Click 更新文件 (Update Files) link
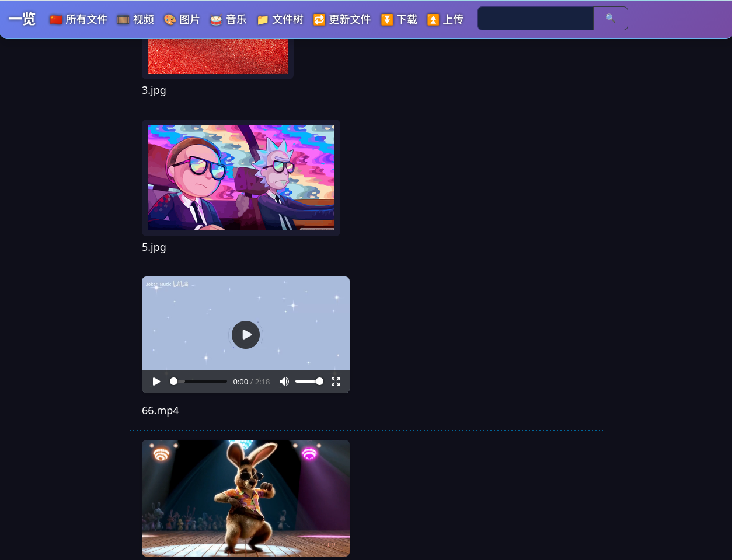Image resolution: width=732 pixels, height=560 pixels. (x=343, y=20)
